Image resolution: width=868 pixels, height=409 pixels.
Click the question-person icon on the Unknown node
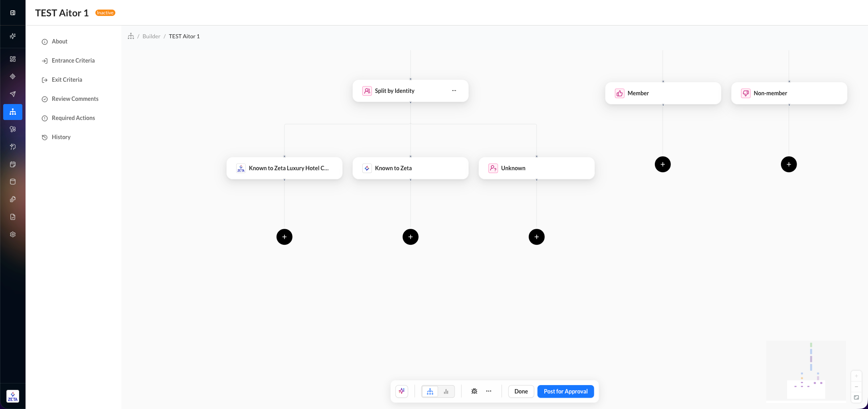493,168
